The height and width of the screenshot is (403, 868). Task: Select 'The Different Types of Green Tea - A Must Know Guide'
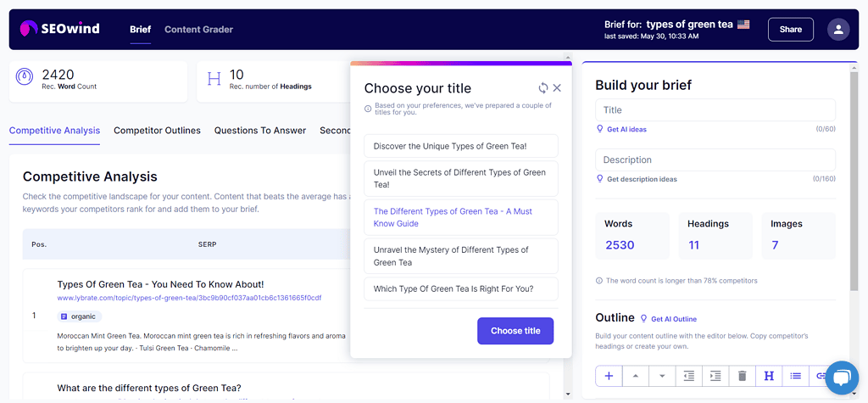(461, 217)
